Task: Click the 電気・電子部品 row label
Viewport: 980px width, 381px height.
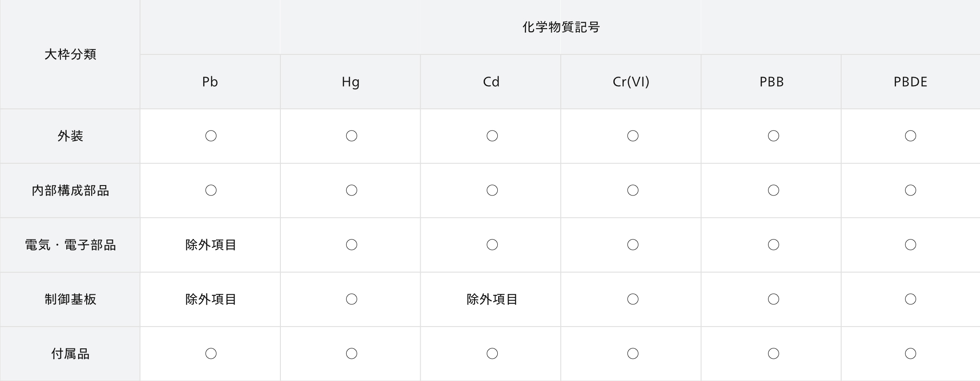Action: pyautogui.click(x=70, y=245)
